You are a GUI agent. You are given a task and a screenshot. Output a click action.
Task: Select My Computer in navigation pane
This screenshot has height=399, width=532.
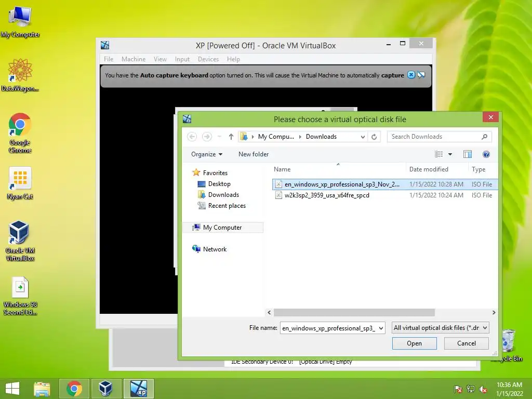(223, 228)
